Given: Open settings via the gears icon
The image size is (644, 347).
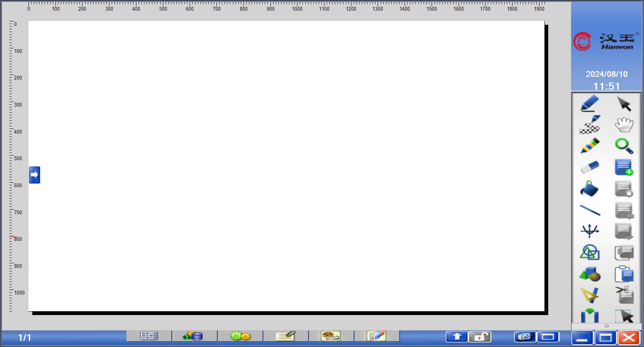Looking at the screenshot, I should click(240, 336).
